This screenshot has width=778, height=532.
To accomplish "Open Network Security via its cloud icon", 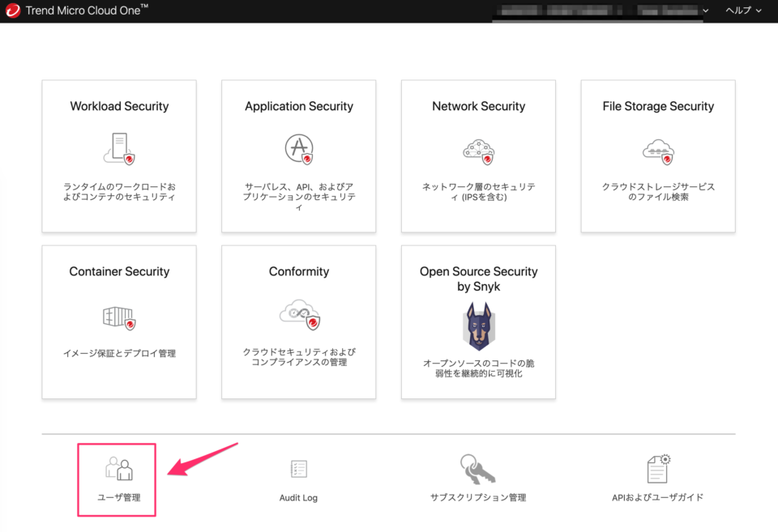I will point(478,149).
